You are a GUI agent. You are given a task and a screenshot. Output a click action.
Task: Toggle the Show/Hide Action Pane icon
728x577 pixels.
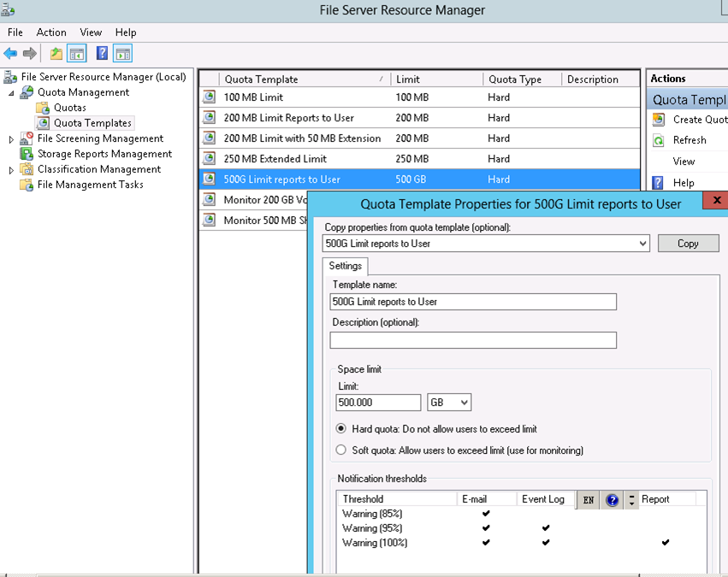122,53
